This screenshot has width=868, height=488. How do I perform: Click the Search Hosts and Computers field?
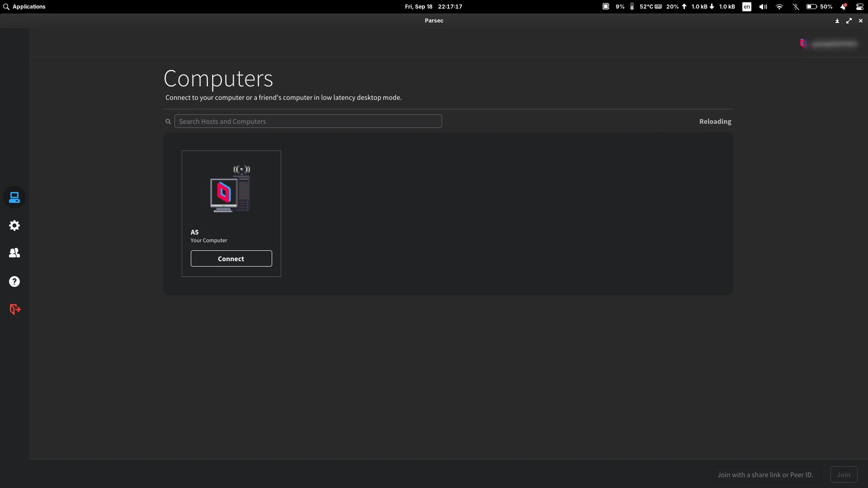pos(308,121)
